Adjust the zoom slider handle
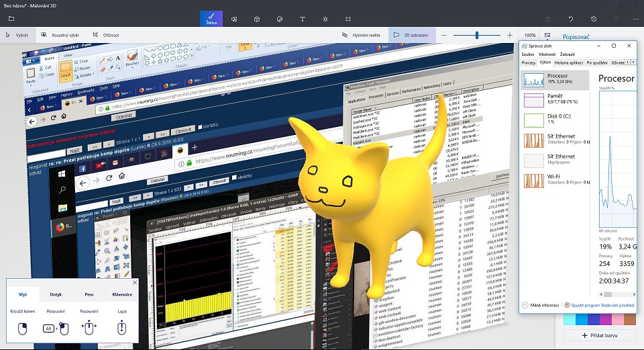 pos(477,35)
